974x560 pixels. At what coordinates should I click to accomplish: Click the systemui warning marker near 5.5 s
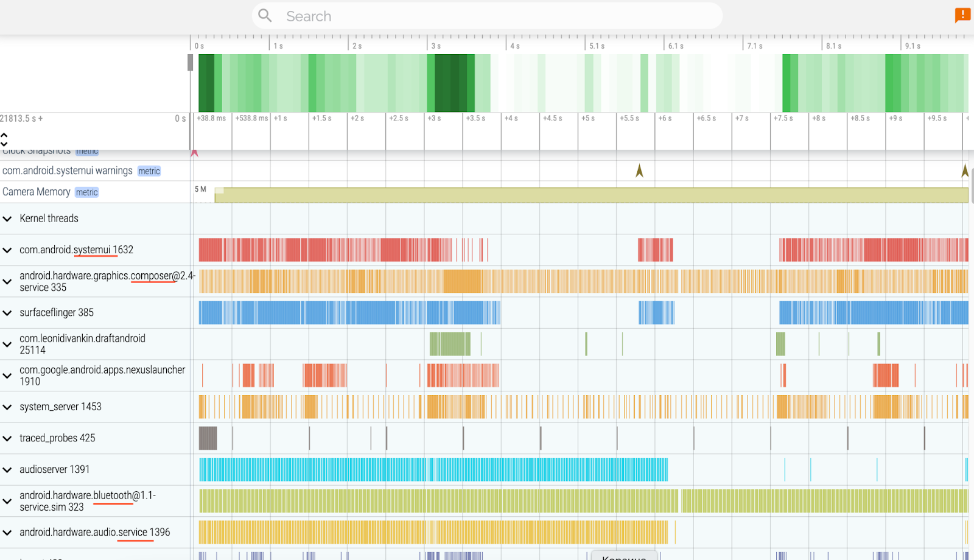point(639,171)
